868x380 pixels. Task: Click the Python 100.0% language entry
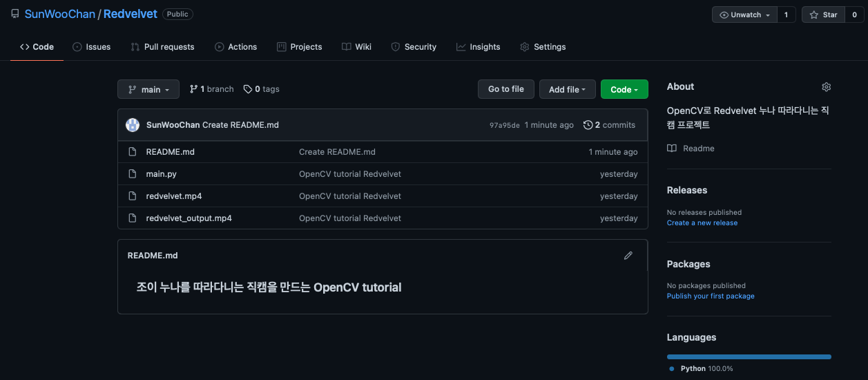[x=702, y=369]
